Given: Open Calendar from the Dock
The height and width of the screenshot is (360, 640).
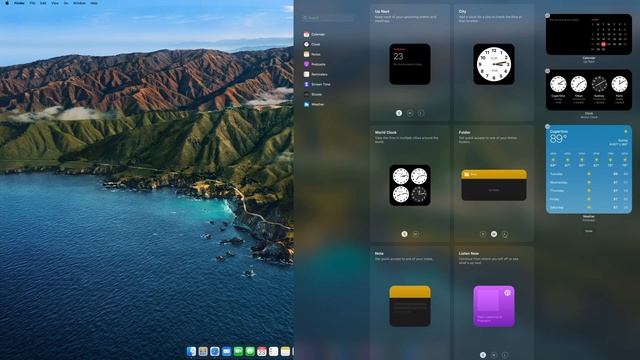Looking at the screenshot, I should click(x=262, y=351).
